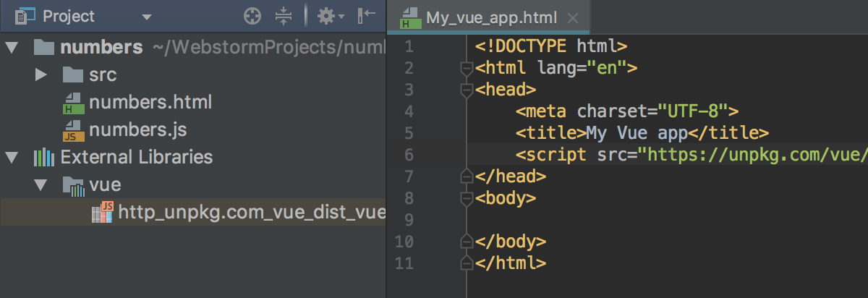Fold the body tag at line 8
868x298 pixels.
[x=467, y=197]
